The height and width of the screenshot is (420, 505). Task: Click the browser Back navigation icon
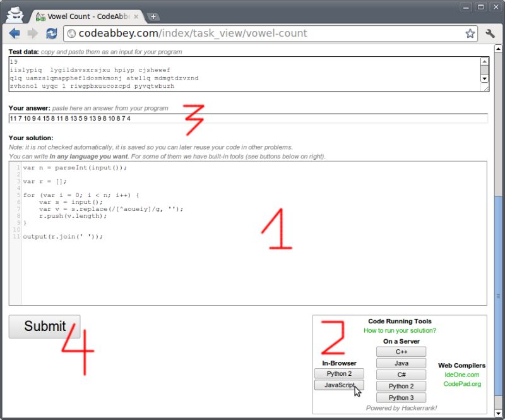tap(15, 33)
